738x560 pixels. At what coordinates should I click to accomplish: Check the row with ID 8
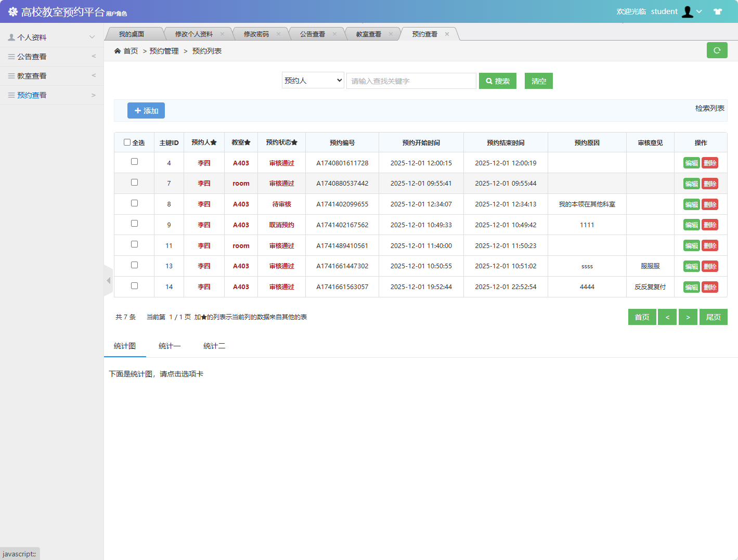(134, 203)
